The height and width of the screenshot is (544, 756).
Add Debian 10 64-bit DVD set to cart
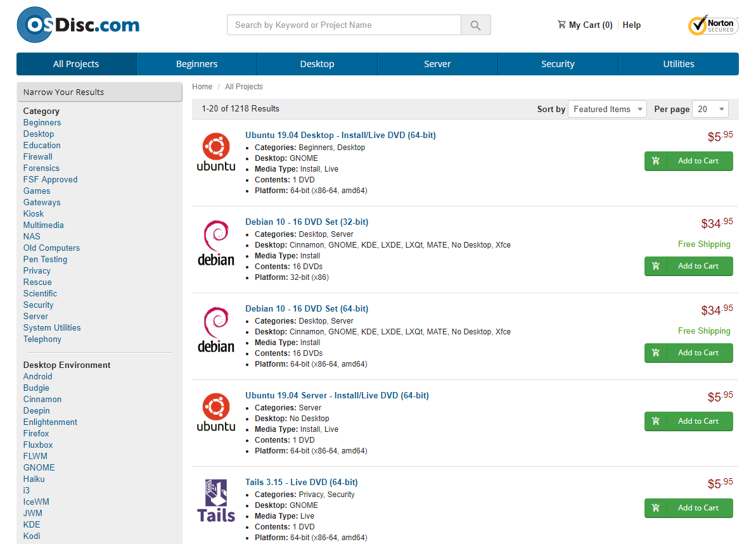(x=688, y=353)
